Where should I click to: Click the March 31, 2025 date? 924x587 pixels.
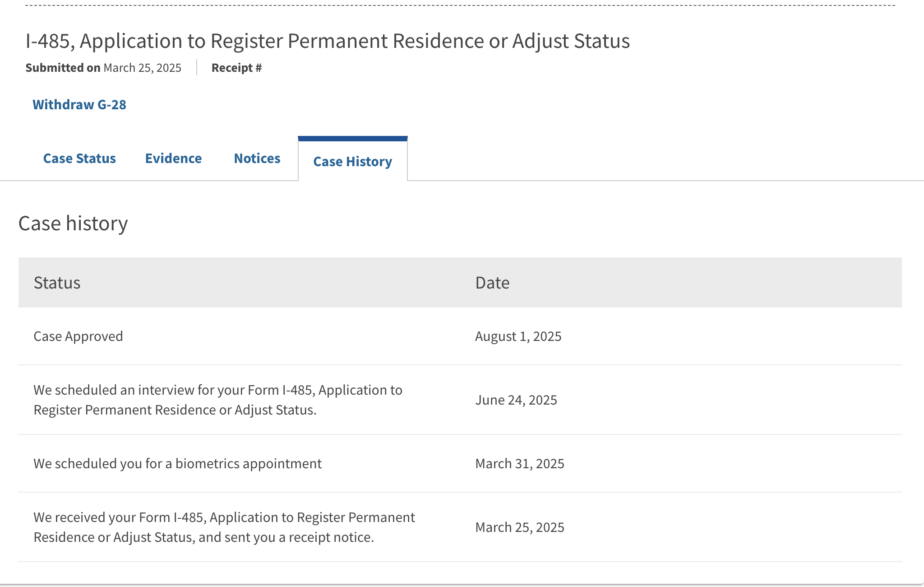pyautogui.click(x=520, y=464)
